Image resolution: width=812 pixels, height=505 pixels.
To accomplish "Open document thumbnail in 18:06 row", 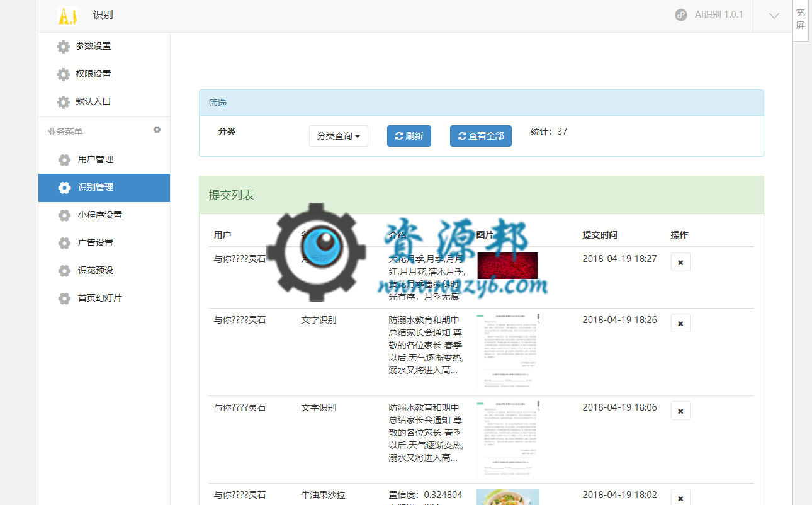I will 509,439.
